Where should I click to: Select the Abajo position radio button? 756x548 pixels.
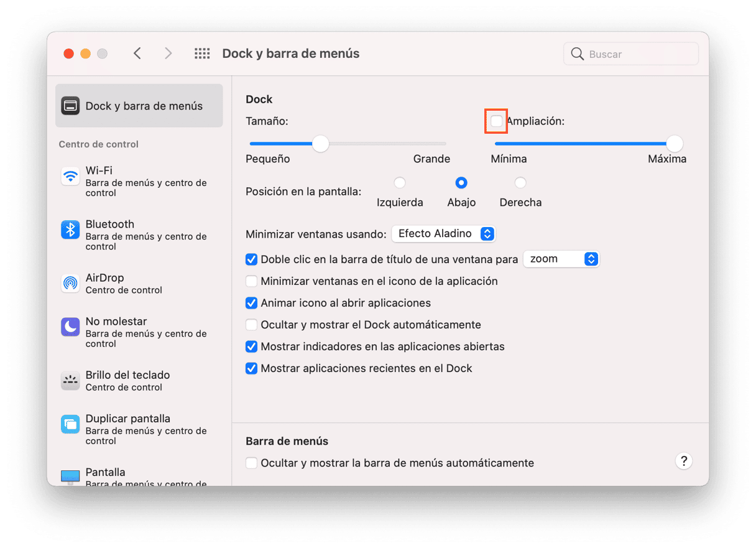coord(461,183)
